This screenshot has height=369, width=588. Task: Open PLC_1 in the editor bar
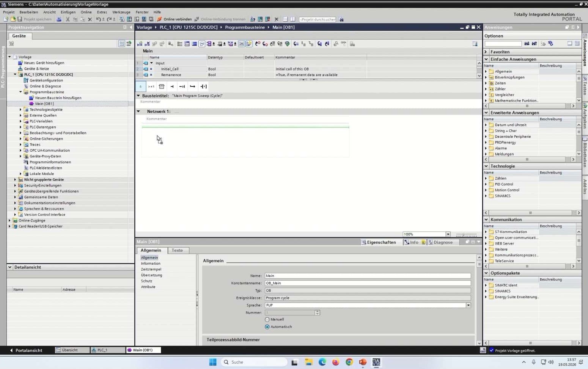107,350
